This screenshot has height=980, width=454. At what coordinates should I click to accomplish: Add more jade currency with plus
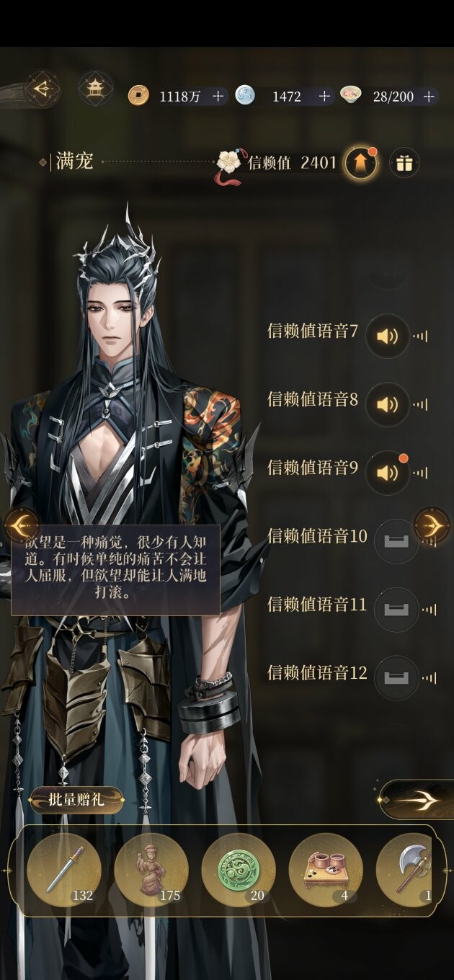[x=324, y=96]
